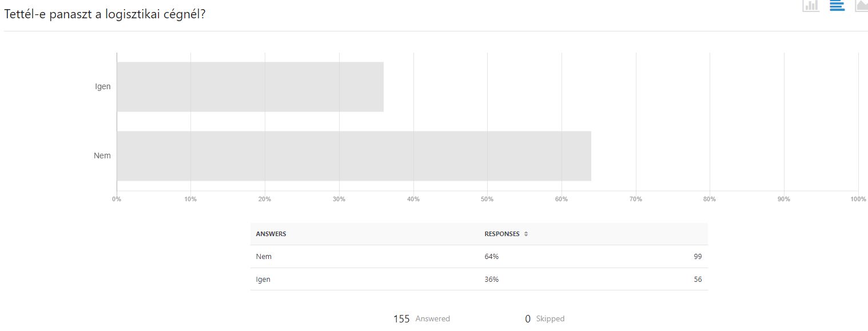
Task: Click the 99 response count
Action: 698,257
